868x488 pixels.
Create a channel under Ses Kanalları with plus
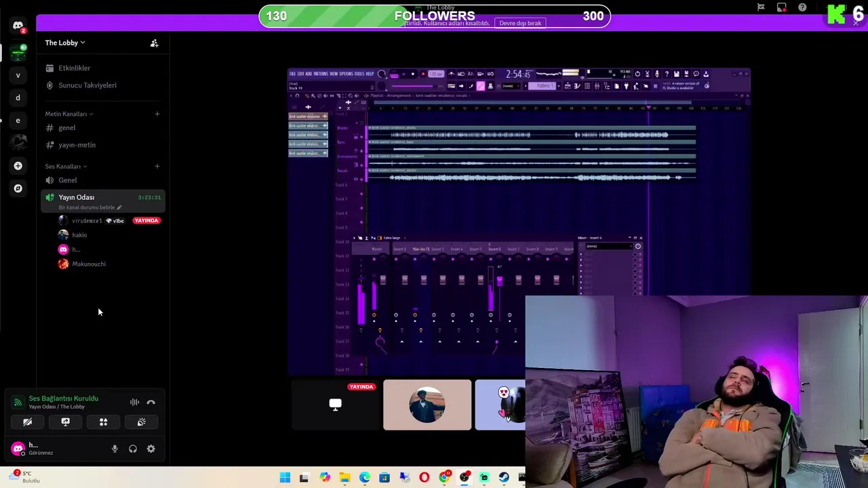[157, 166]
